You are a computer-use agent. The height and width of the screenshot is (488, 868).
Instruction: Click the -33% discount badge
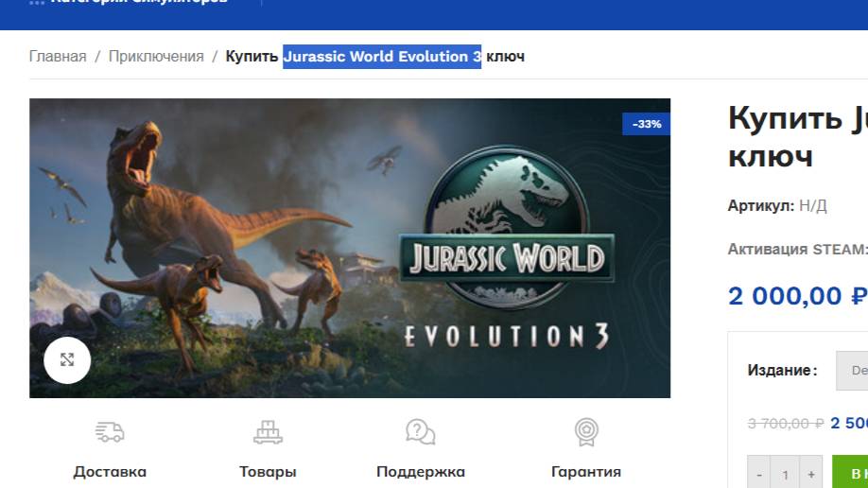646,124
